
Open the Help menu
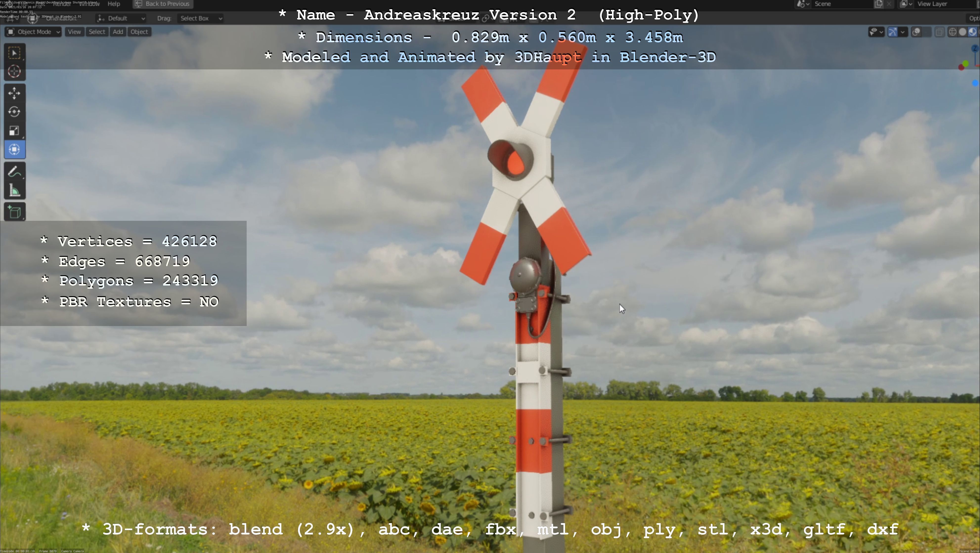(114, 4)
